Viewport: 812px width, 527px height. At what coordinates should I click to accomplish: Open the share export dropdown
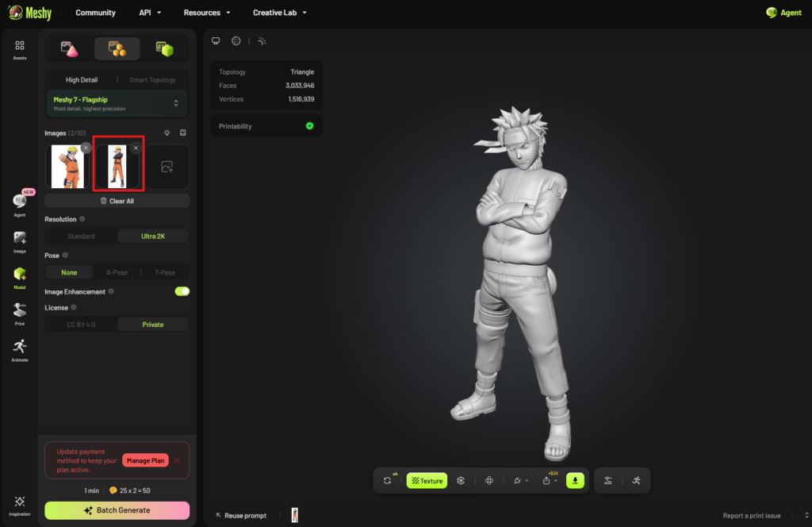tap(550, 481)
